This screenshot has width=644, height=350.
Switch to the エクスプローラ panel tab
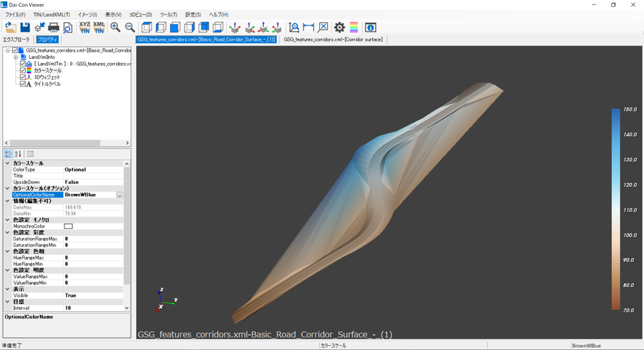tap(17, 40)
